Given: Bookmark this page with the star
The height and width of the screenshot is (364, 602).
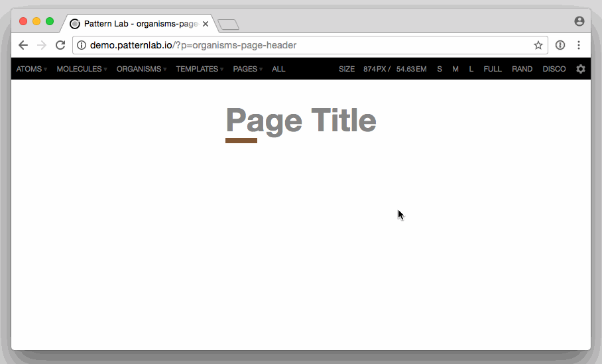Looking at the screenshot, I should (538, 45).
